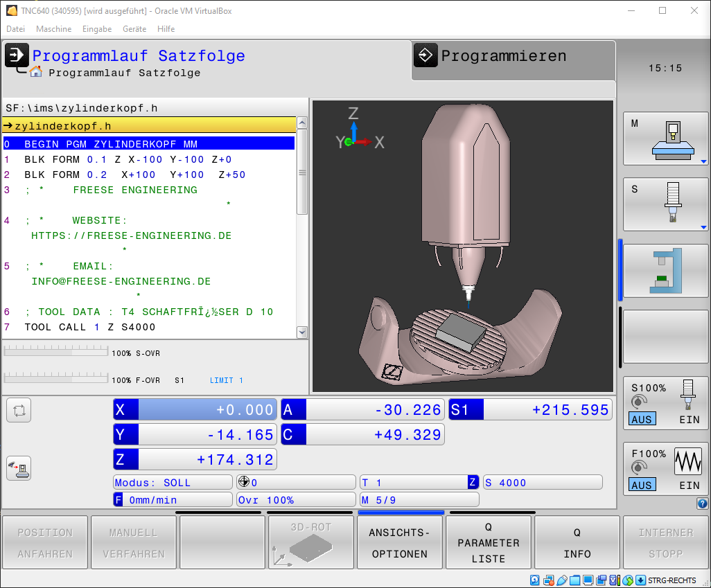This screenshot has height=588, width=711.
Task: Open the Eingabe menu
Action: click(x=97, y=29)
